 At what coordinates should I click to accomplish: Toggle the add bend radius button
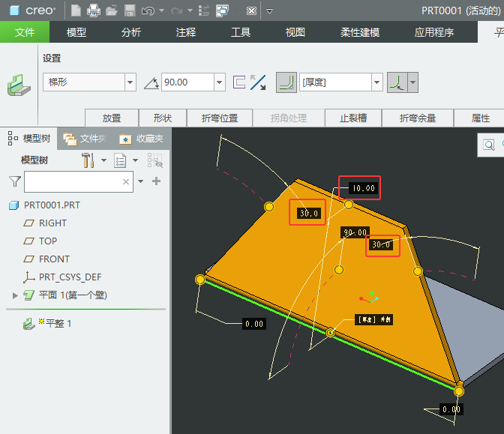[x=286, y=82]
